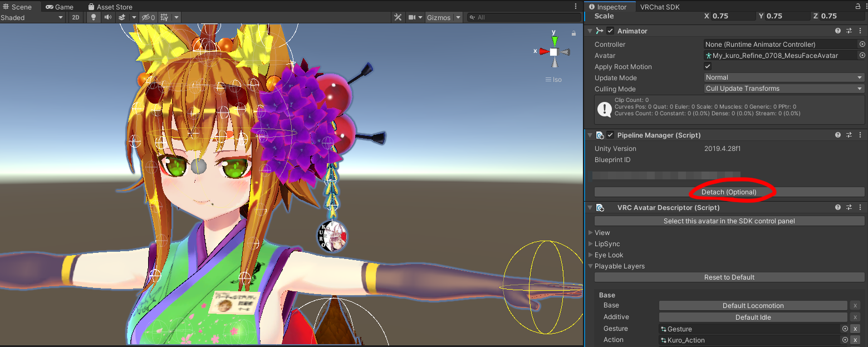Toggle scene gizmo rotation lock
Image resolution: width=868 pixels, height=347 pixels.
573,33
